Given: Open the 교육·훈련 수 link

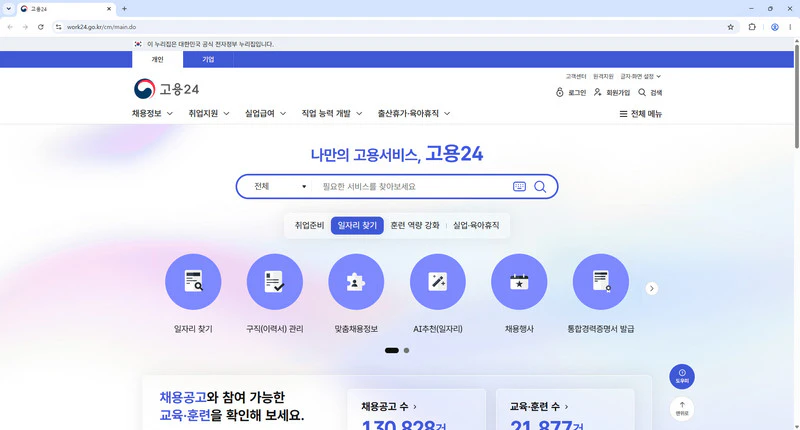Looking at the screenshot, I should (539, 407).
